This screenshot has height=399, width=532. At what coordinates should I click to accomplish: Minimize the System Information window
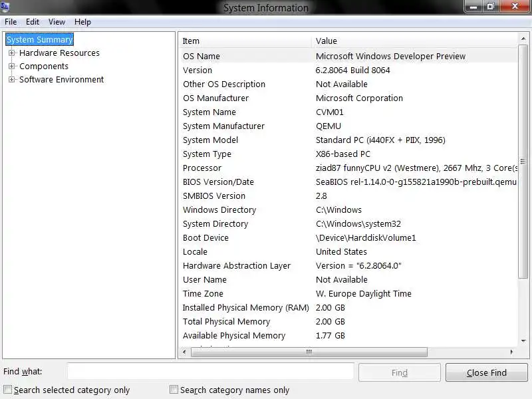tap(473, 7)
